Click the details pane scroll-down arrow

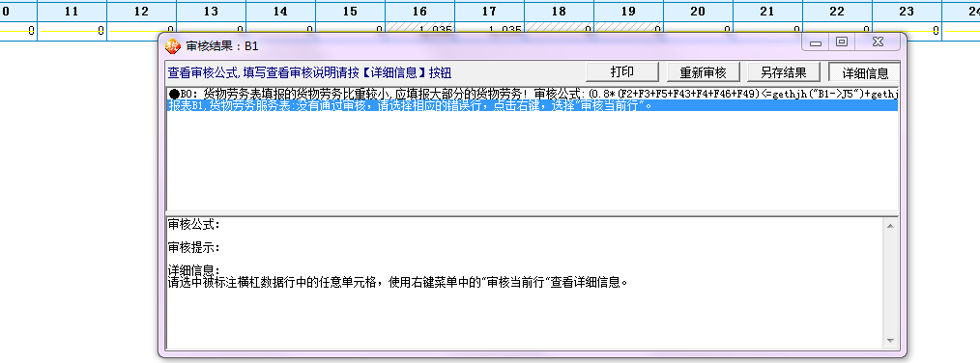891,341
